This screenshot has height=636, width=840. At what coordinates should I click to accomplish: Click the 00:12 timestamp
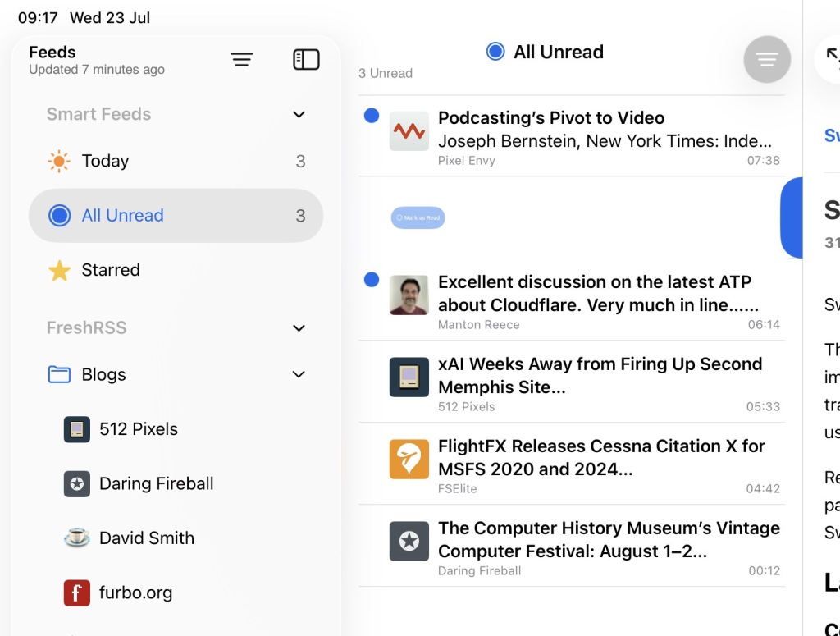(x=765, y=570)
